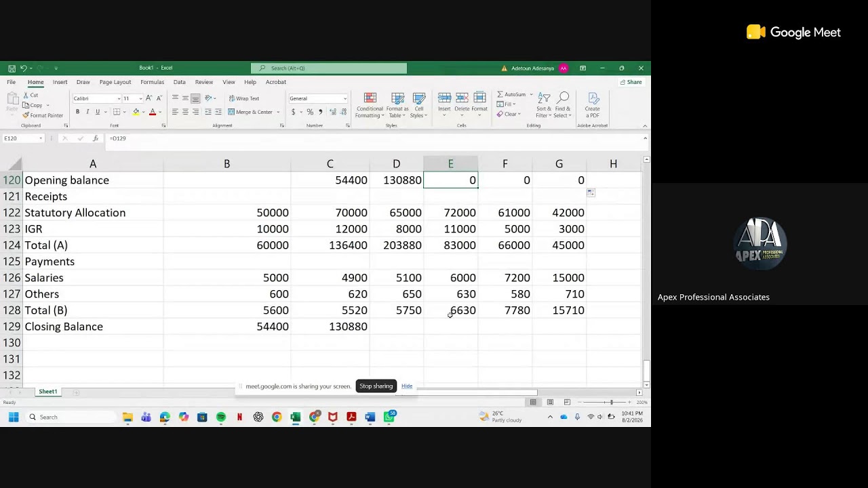
Task: Switch to the Page Layout tab
Action: 115,82
